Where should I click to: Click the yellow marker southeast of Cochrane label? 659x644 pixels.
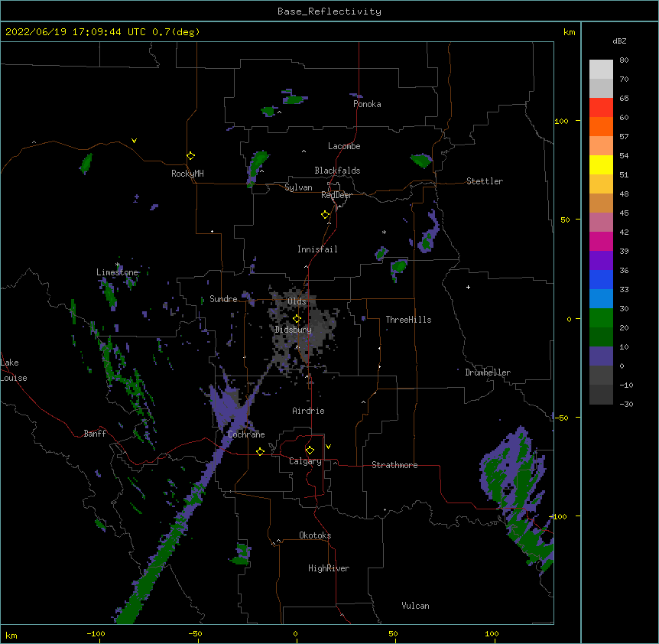pos(260,451)
